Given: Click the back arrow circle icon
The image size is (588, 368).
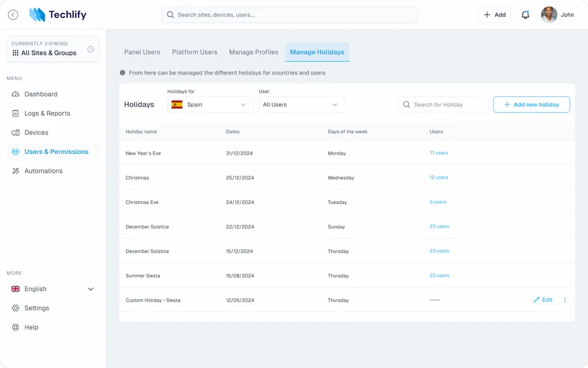Looking at the screenshot, I should tap(13, 15).
